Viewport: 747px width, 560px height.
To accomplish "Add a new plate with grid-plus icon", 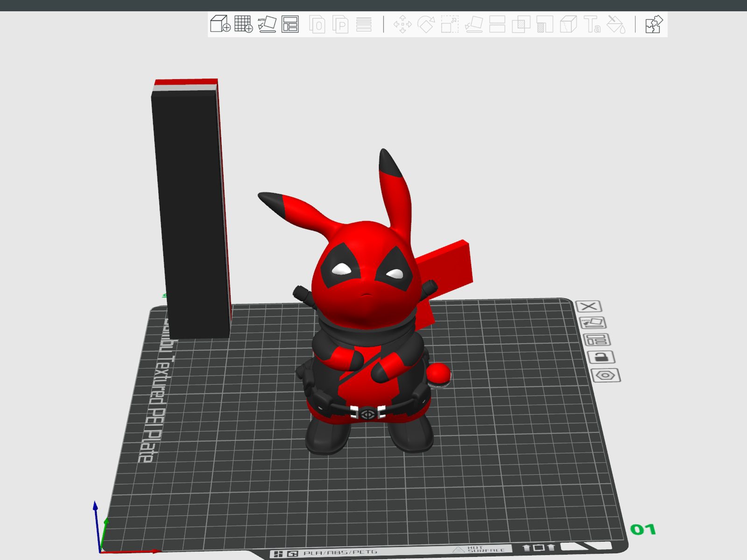I will point(243,24).
